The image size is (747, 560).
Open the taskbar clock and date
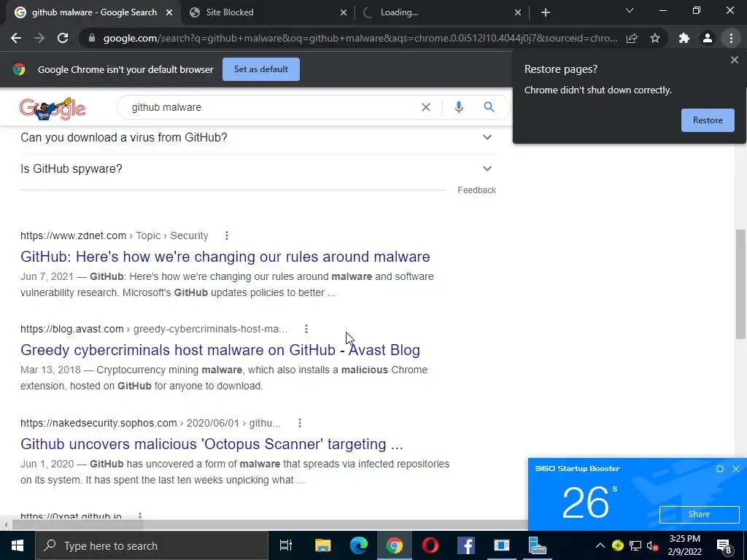click(684, 545)
